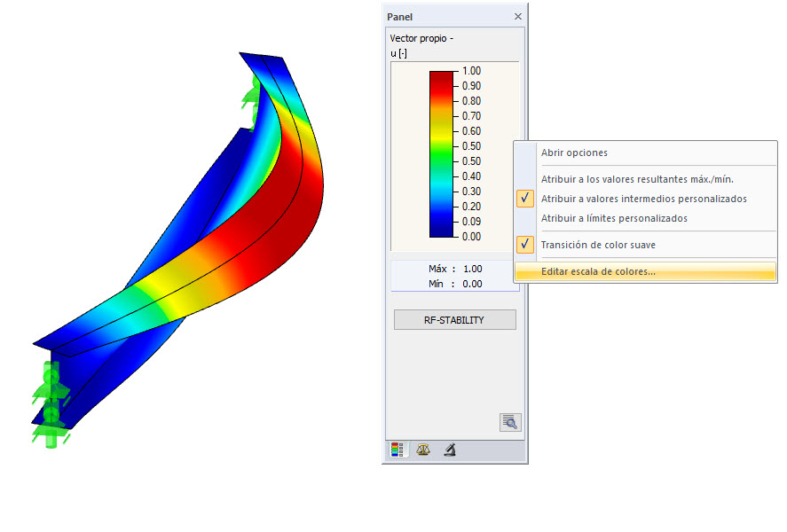Click the red top of color scale
The image size is (787, 532).
tap(441, 78)
